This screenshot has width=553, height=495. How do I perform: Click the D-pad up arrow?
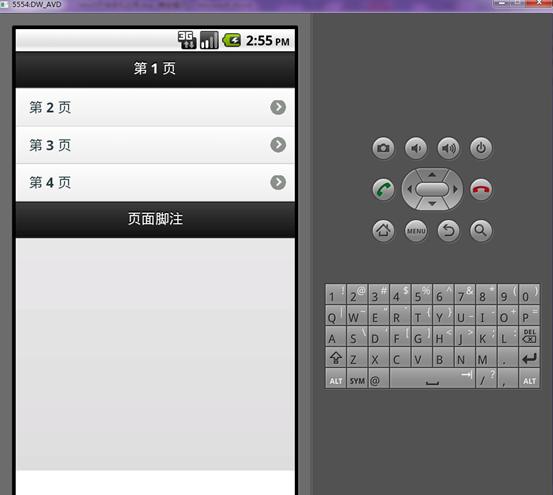432,174
